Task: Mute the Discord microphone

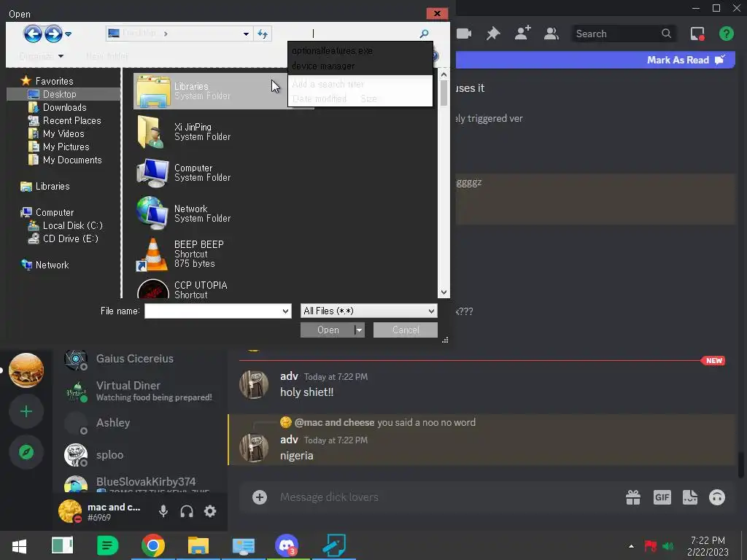Action: click(x=163, y=511)
